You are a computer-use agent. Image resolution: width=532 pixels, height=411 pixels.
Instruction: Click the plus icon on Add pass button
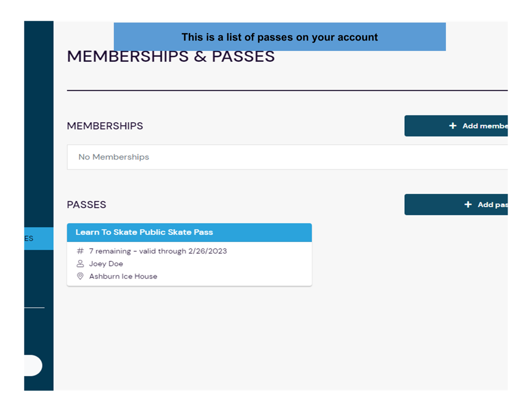[468, 205]
